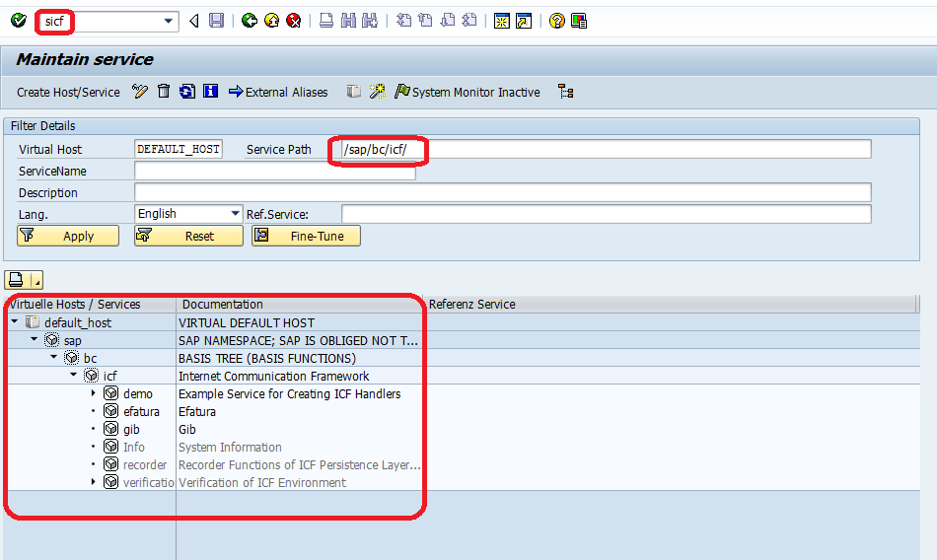Click the Save diskette icon

point(216,21)
